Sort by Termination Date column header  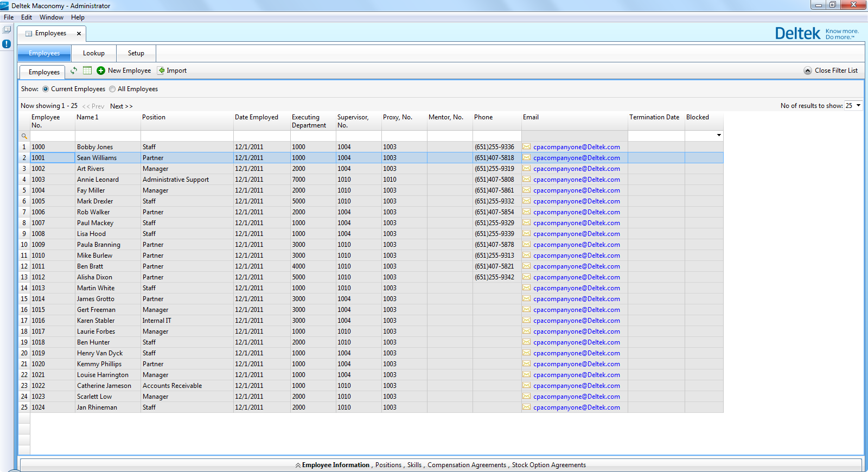pos(654,117)
